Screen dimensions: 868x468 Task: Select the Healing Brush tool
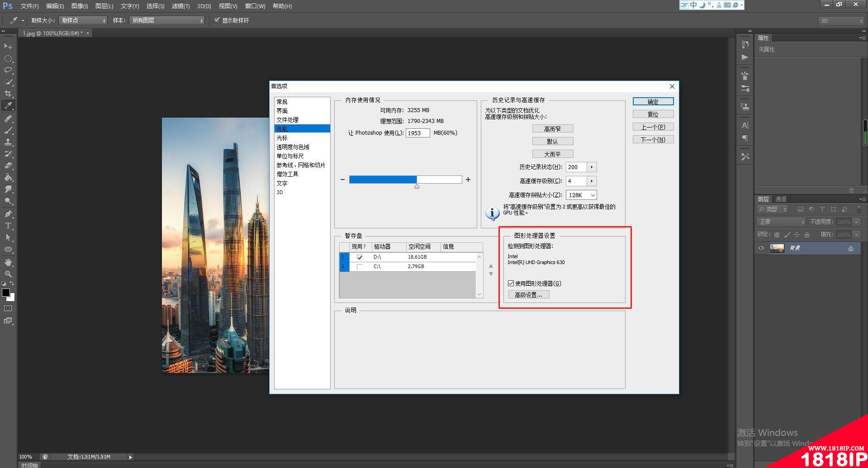(x=8, y=118)
